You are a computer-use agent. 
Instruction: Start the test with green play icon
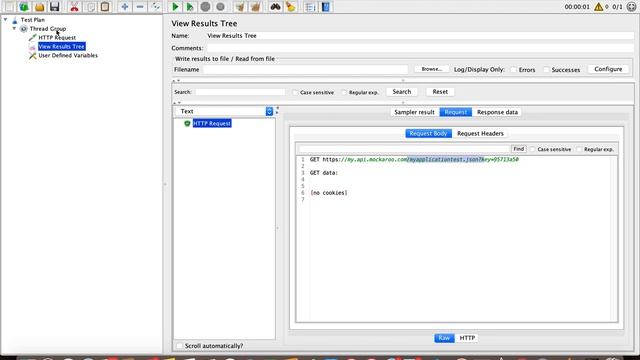[x=175, y=7]
